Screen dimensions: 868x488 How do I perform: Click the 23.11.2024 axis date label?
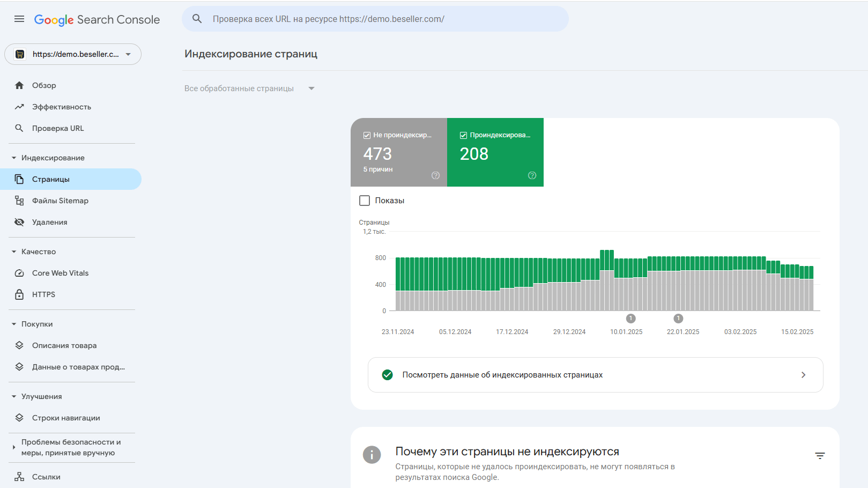[398, 332]
